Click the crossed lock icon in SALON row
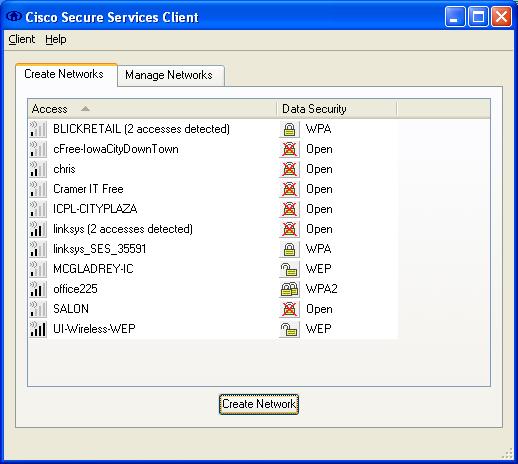The width and height of the screenshot is (518, 464). (x=289, y=309)
